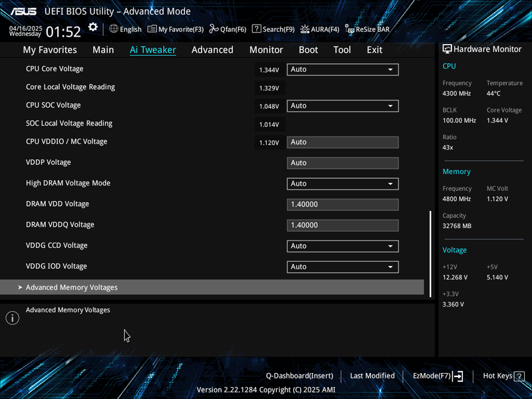
Task: Click the 4300 MHz CPU frequency
Action: (x=456, y=93)
